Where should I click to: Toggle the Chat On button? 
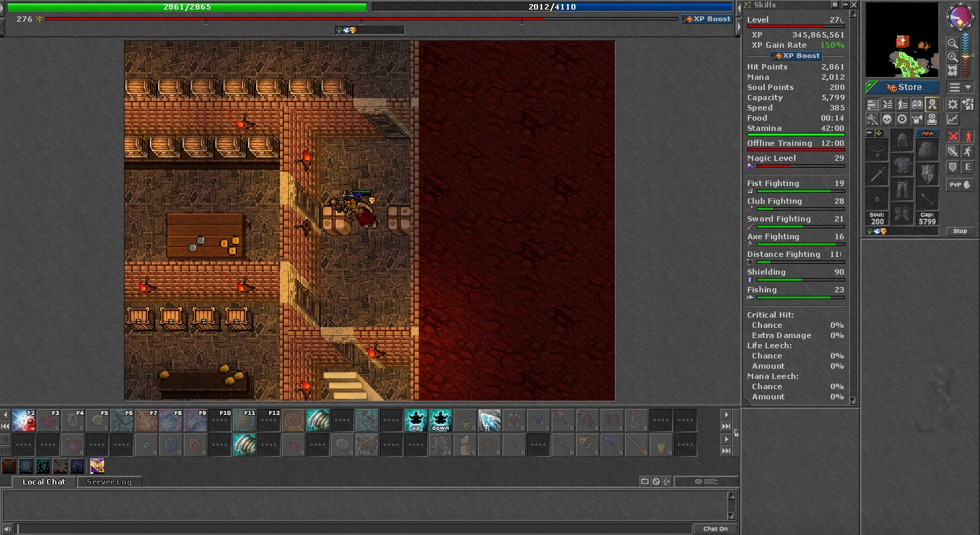coord(715,528)
